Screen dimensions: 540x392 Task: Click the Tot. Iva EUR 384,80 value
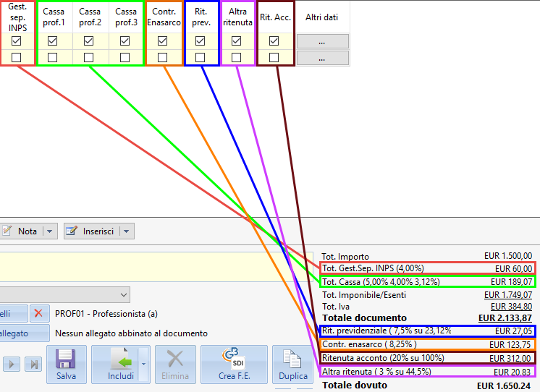[511, 307]
